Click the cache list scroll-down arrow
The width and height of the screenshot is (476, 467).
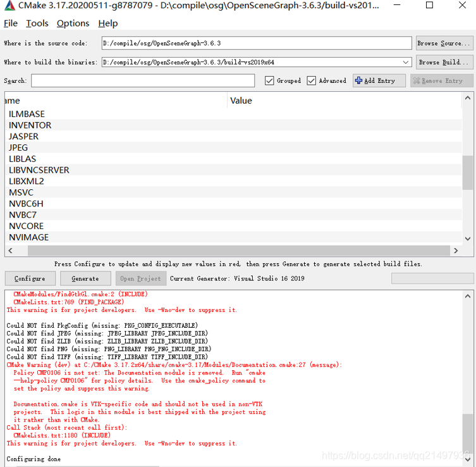[468, 239]
